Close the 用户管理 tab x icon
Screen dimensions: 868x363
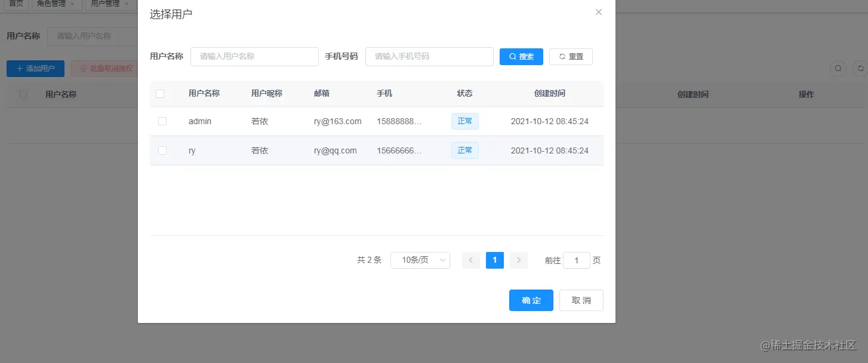pyautogui.click(x=126, y=4)
